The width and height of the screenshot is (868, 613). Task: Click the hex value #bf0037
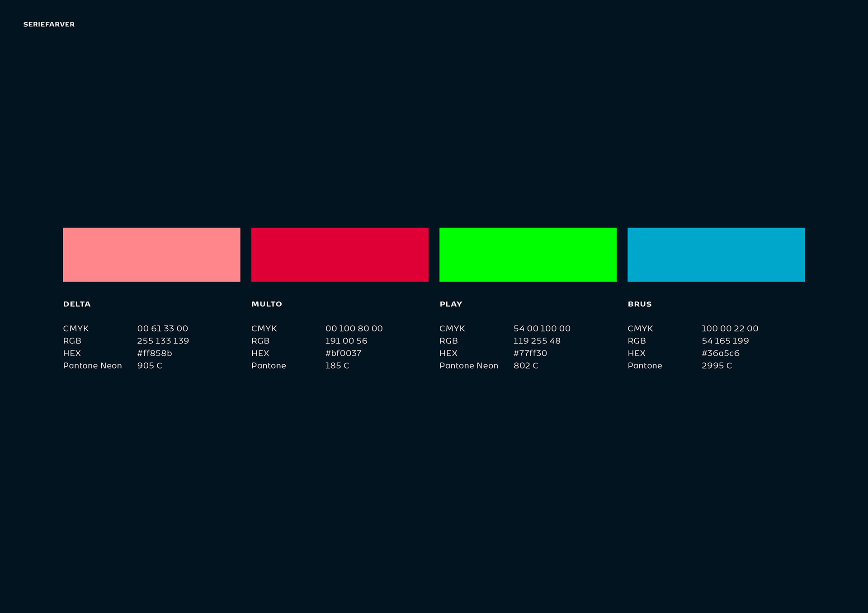point(343,353)
